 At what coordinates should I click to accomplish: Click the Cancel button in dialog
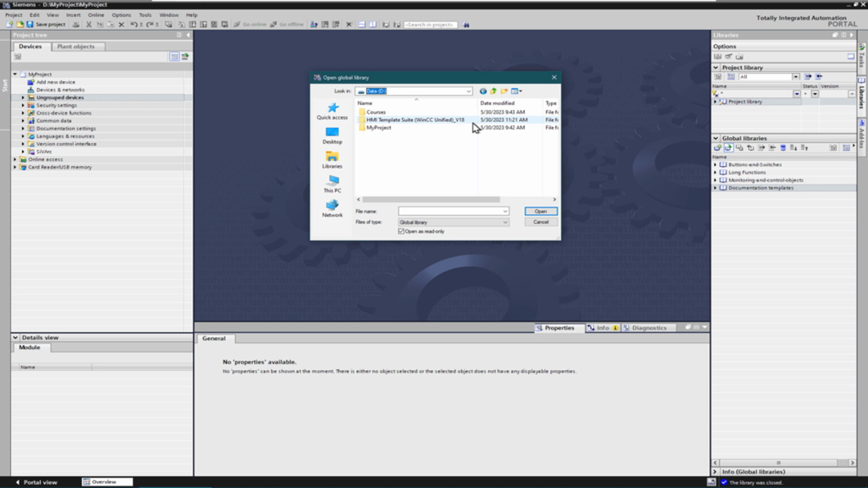tap(540, 222)
